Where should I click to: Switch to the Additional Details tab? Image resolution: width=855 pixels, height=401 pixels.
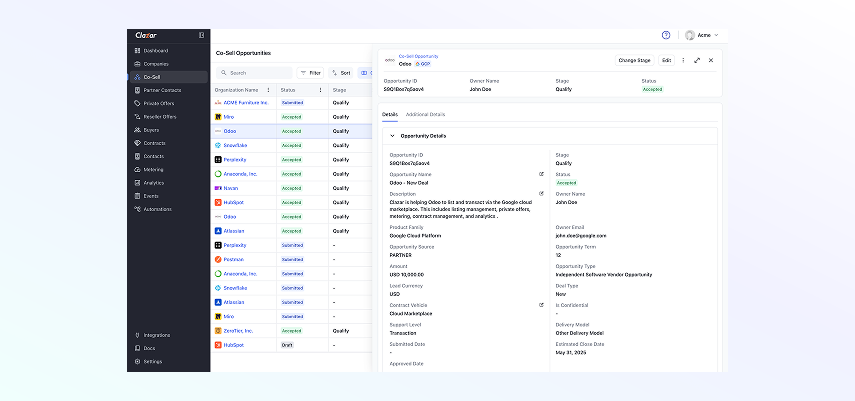pyautogui.click(x=425, y=115)
